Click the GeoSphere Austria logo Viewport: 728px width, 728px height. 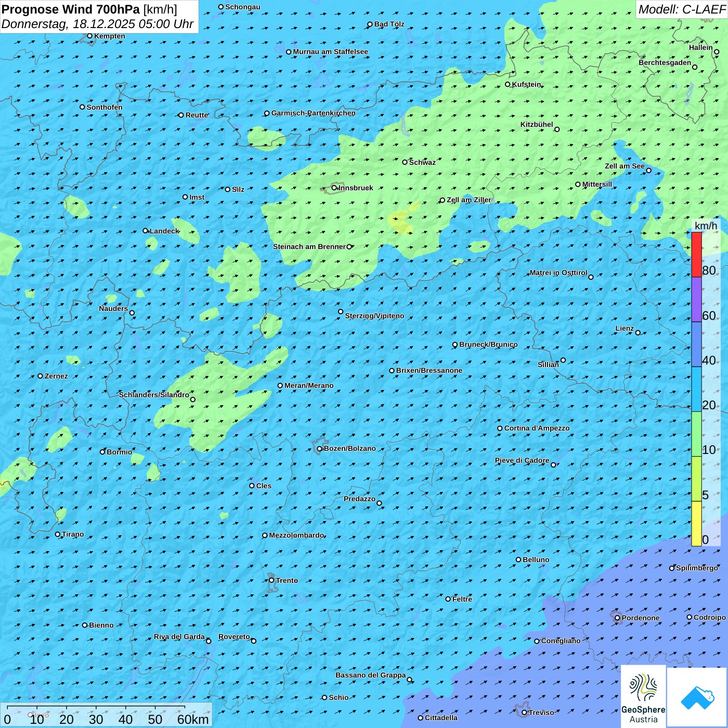point(644,696)
